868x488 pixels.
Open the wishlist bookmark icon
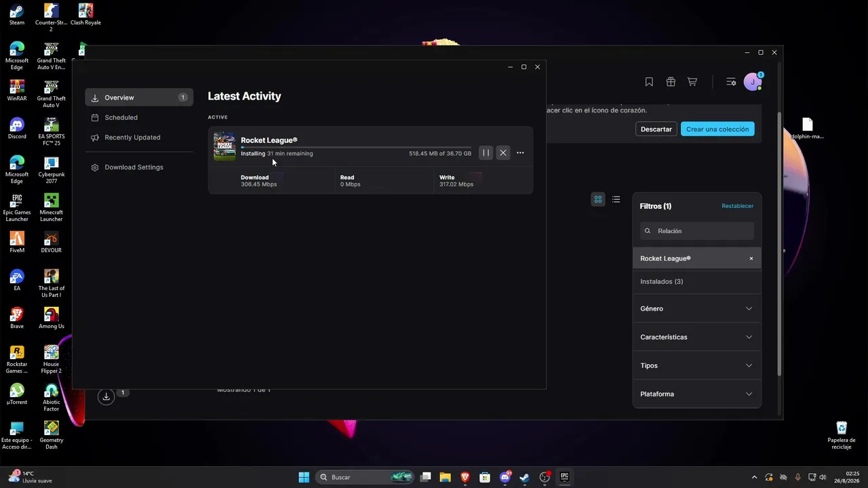click(649, 82)
